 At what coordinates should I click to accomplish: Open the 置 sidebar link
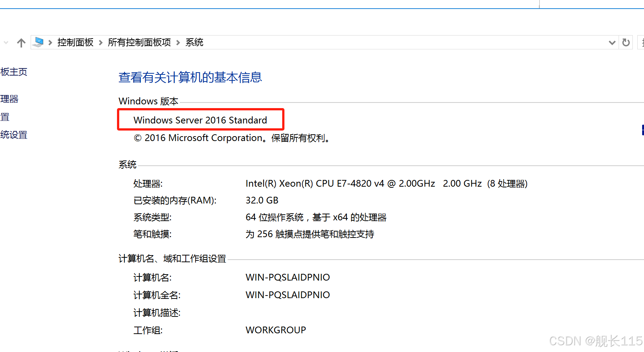click(5, 117)
